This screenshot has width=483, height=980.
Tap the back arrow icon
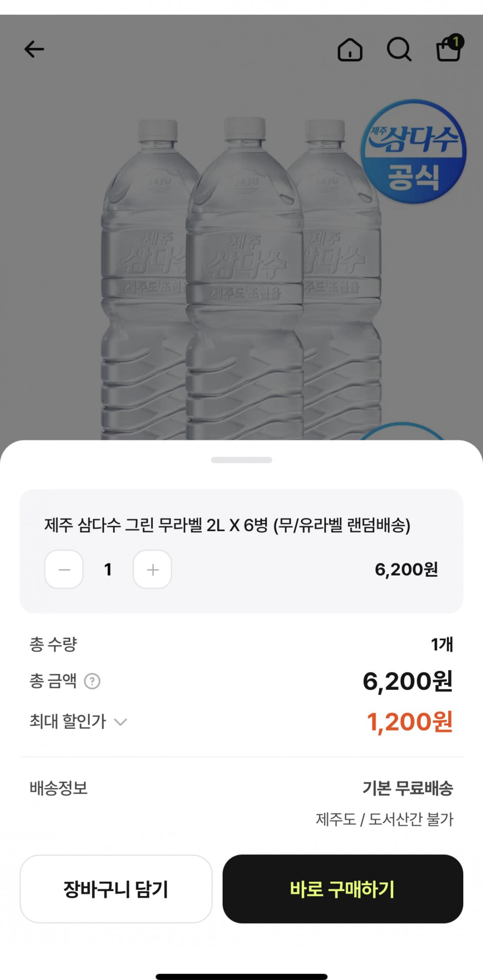[x=34, y=49]
